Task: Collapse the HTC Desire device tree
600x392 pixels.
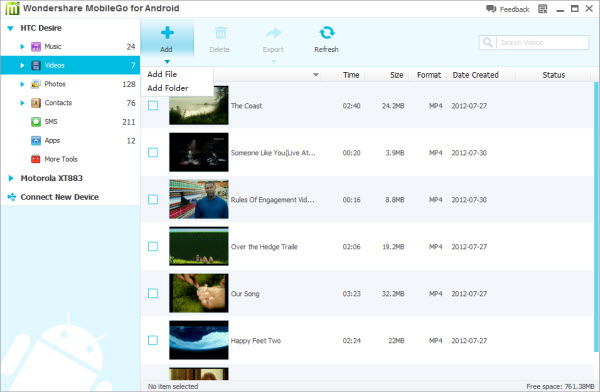Action: 10,28
